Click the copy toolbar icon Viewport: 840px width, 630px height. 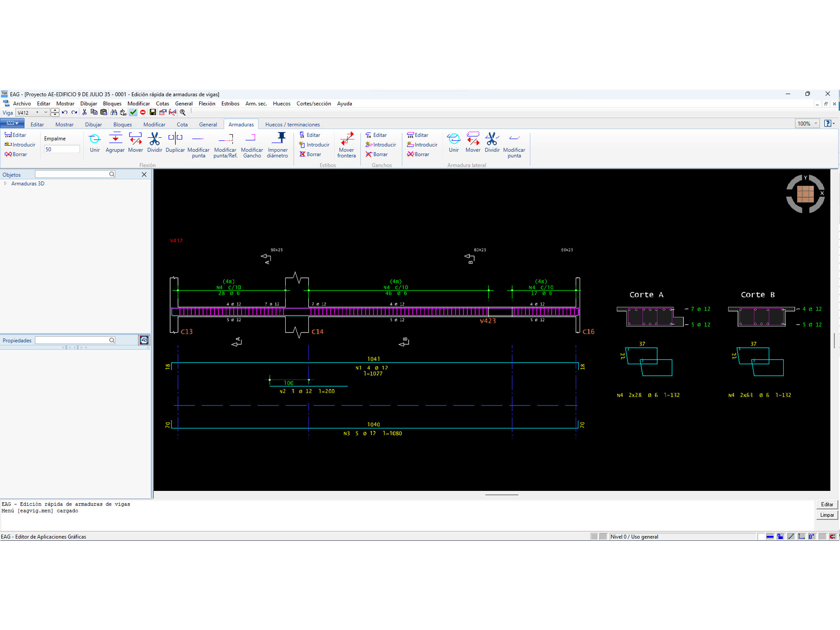(x=94, y=112)
